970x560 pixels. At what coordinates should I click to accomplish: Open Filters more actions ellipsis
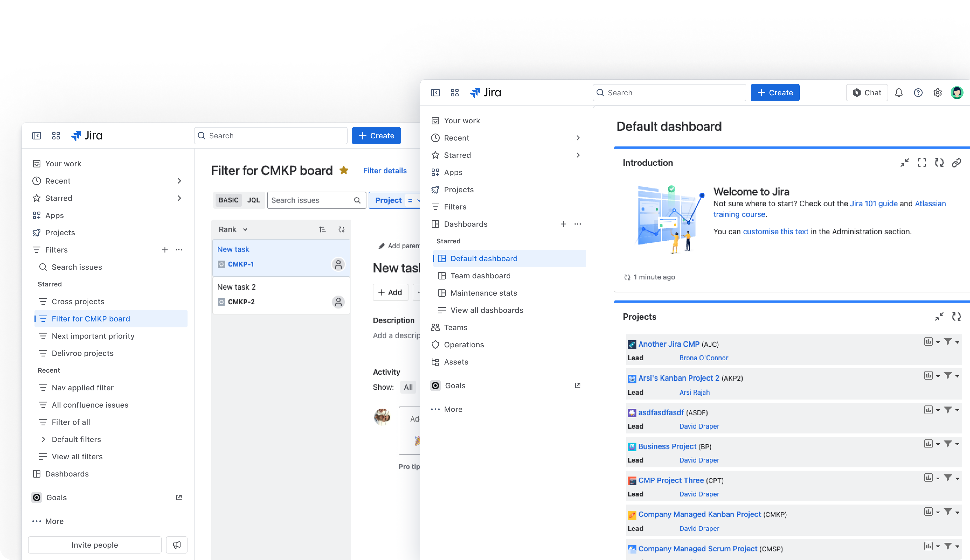click(179, 250)
